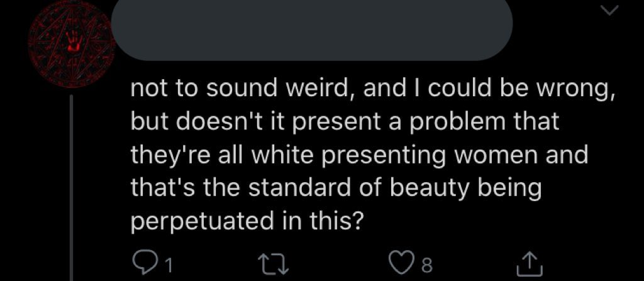Open the tweet by clicking its body text
The height and width of the screenshot is (281, 644).
[373, 156]
